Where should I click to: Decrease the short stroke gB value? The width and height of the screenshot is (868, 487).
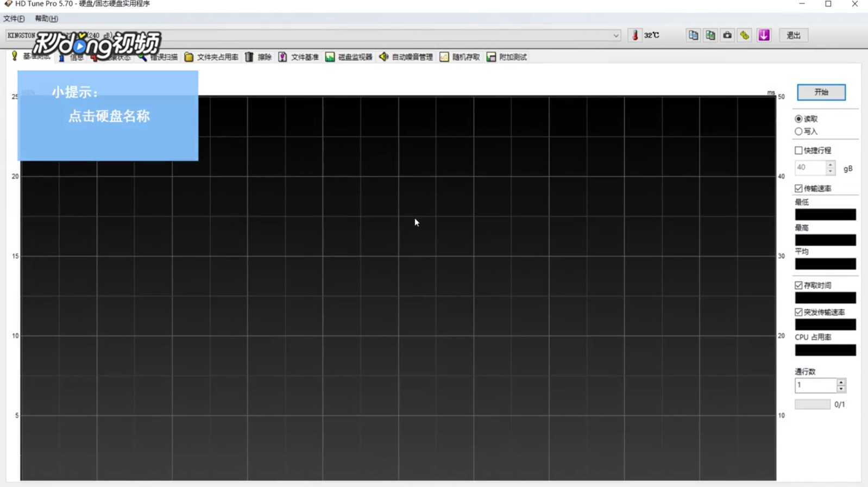[x=831, y=171]
